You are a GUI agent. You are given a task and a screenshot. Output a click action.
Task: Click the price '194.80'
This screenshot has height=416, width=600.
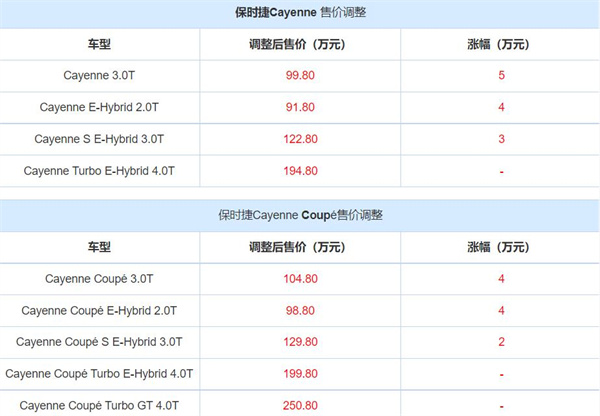(x=300, y=171)
